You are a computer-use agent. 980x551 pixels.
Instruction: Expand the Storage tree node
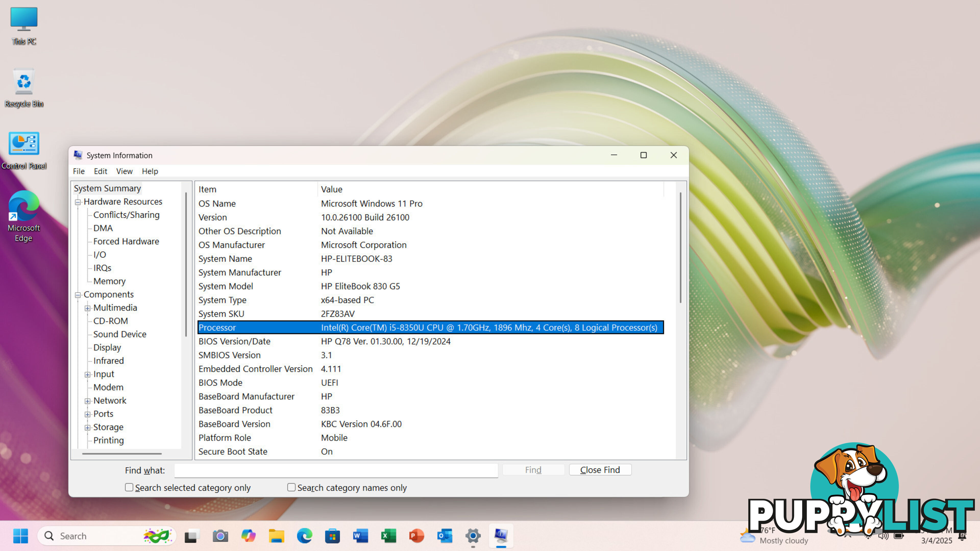pos(88,428)
